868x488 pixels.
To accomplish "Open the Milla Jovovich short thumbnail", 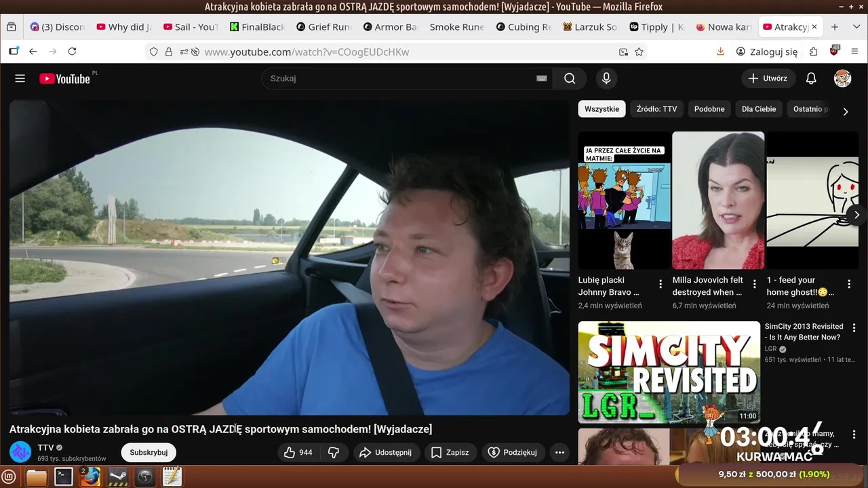I will pyautogui.click(x=718, y=201).
